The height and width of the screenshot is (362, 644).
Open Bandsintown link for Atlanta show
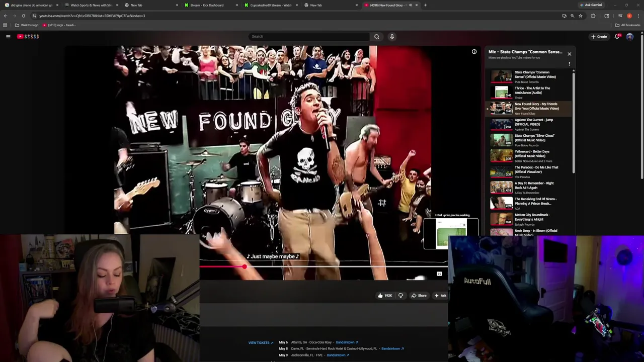[x=347, y=342]
